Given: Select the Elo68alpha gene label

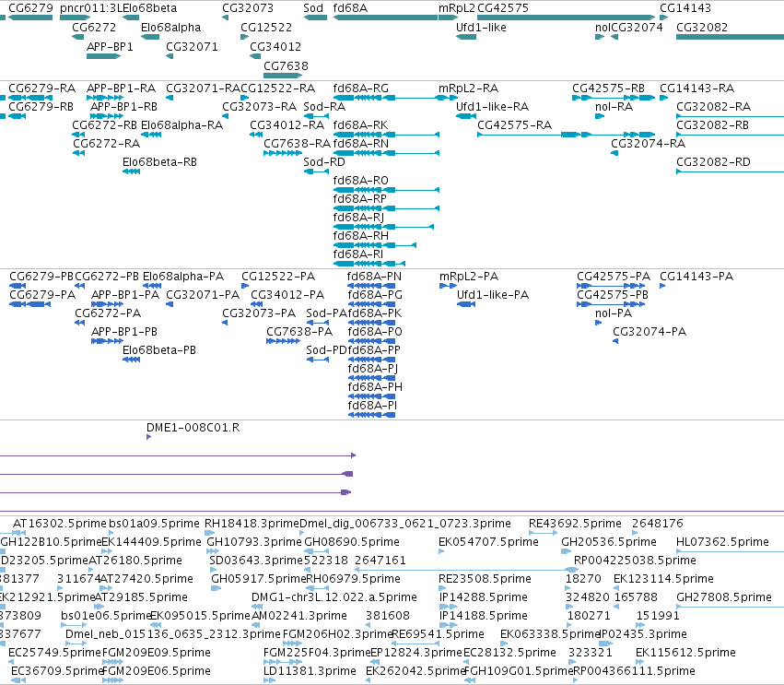Looking at the screenshot, I should point(171,28).
